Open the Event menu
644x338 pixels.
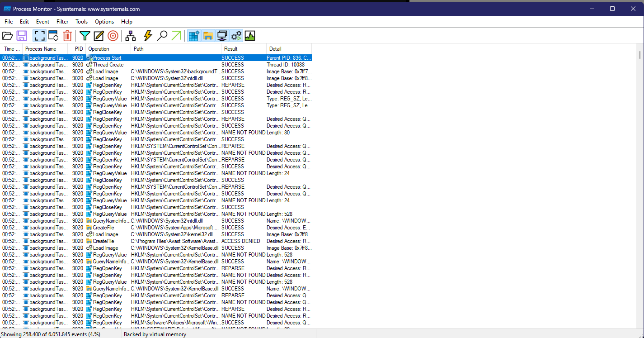coord(43,22)
